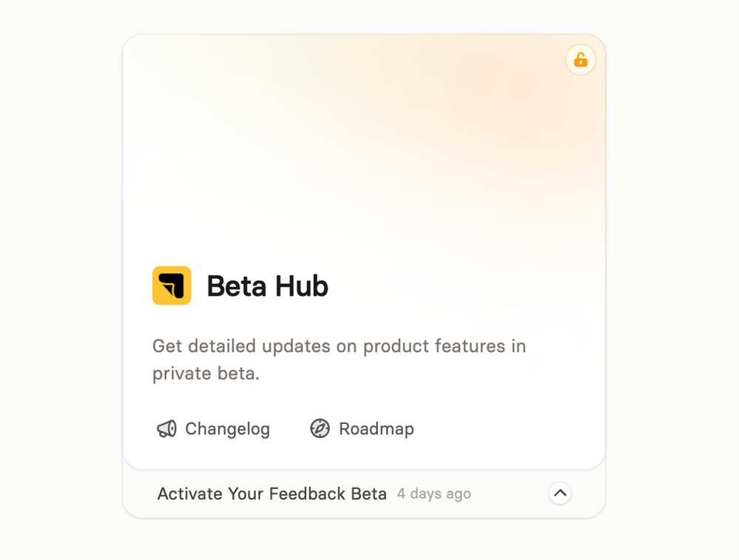Collapse the announcement with the chevron button
The width and height of the screenshot is (739, 560).
(560, 493)
